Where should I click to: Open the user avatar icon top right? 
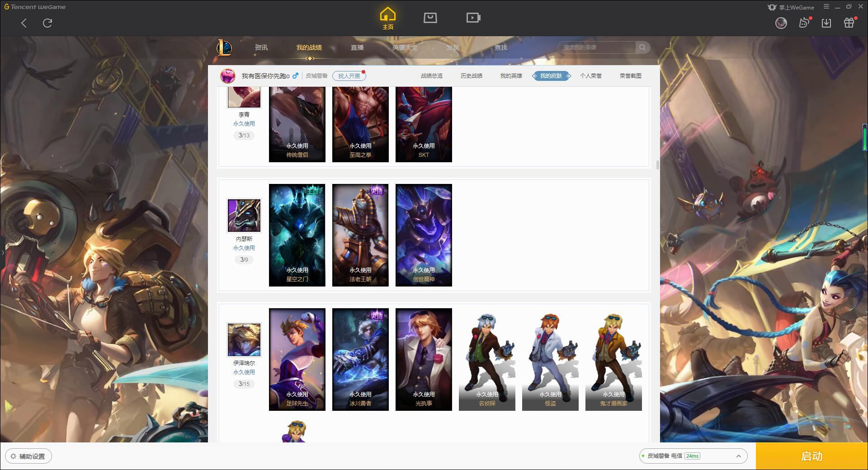pos(781,23)
